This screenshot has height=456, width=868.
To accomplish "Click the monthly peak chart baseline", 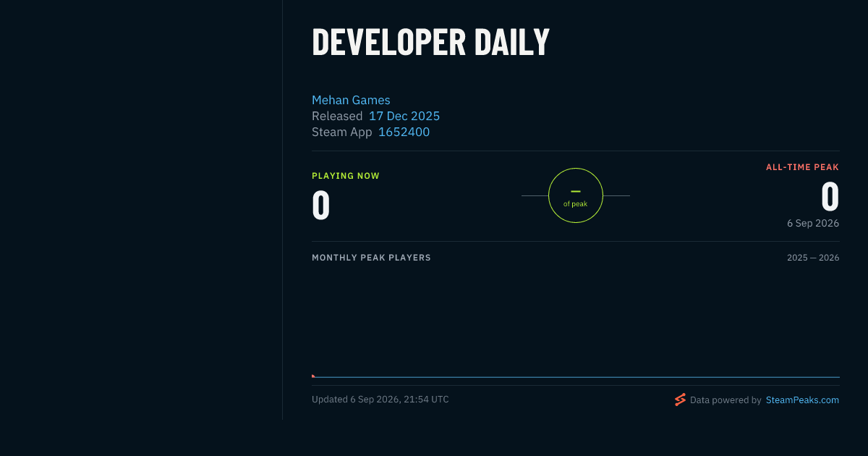I will pyautogui.click(x=576, y=377).
